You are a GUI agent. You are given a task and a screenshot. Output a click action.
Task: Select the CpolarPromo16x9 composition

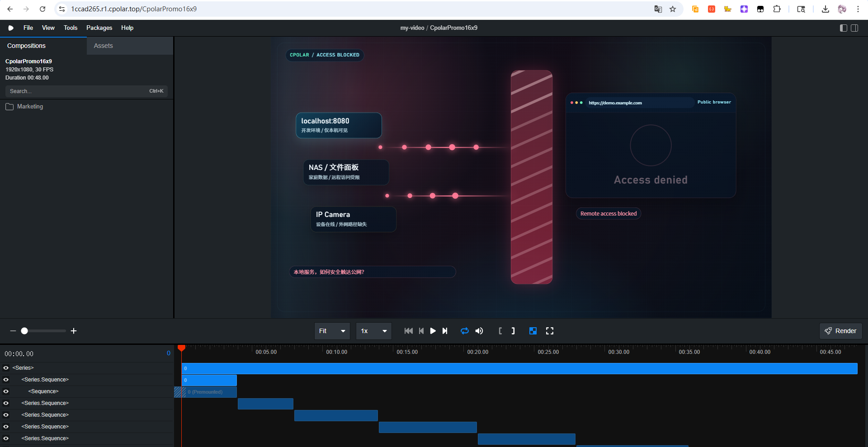click(28, 61)
